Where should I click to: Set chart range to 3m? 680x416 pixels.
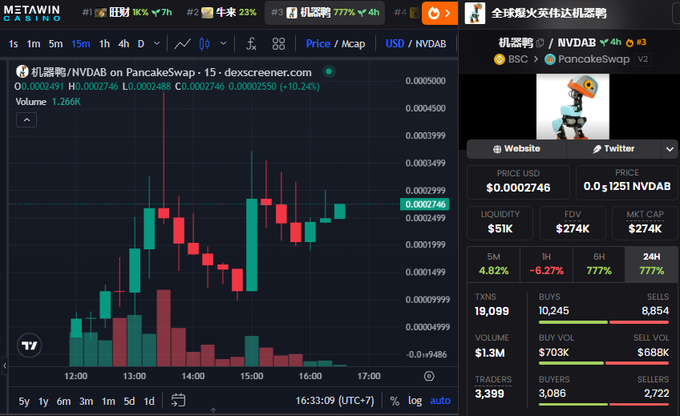click(86, 401)
